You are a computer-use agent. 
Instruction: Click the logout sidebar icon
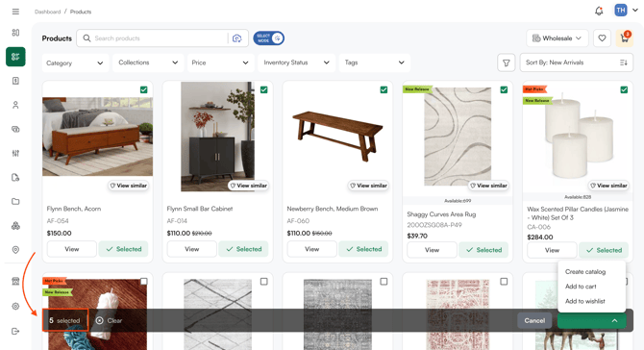click(x=15, y=331)
